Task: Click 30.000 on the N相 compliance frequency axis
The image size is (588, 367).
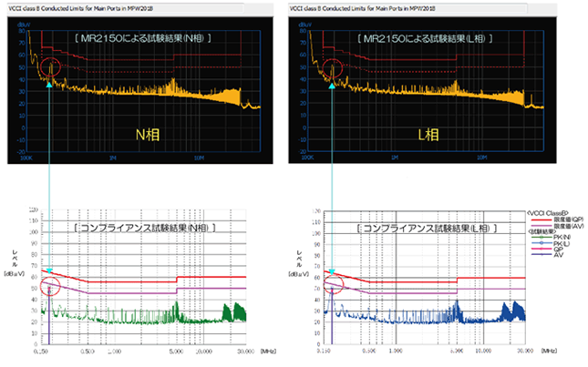Action: coord(246,352)
